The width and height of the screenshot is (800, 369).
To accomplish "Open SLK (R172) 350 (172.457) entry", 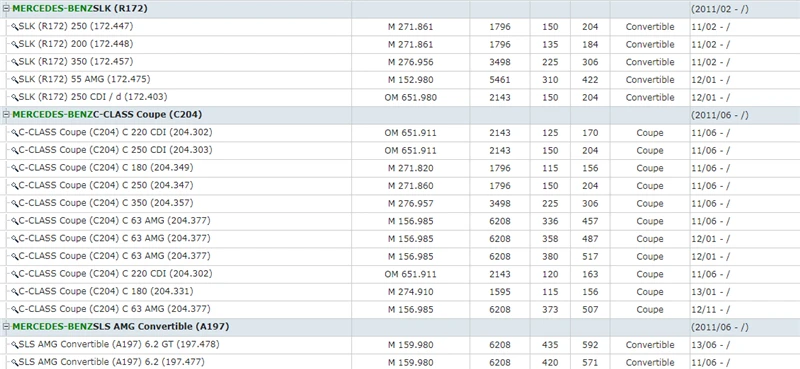I will tap(76, 62).
